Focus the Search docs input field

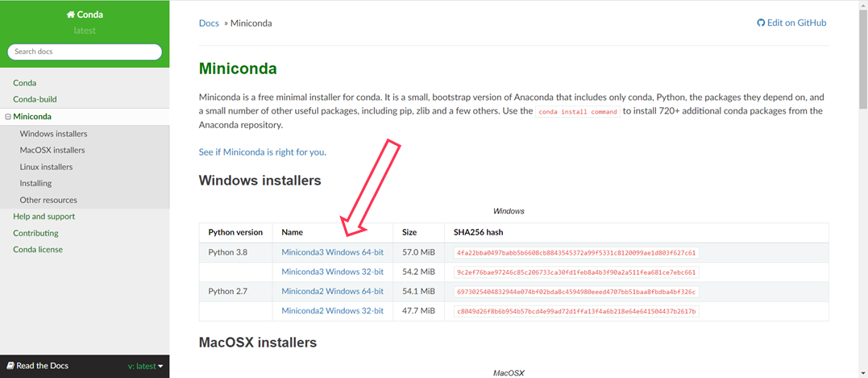(x=85, y=52)
